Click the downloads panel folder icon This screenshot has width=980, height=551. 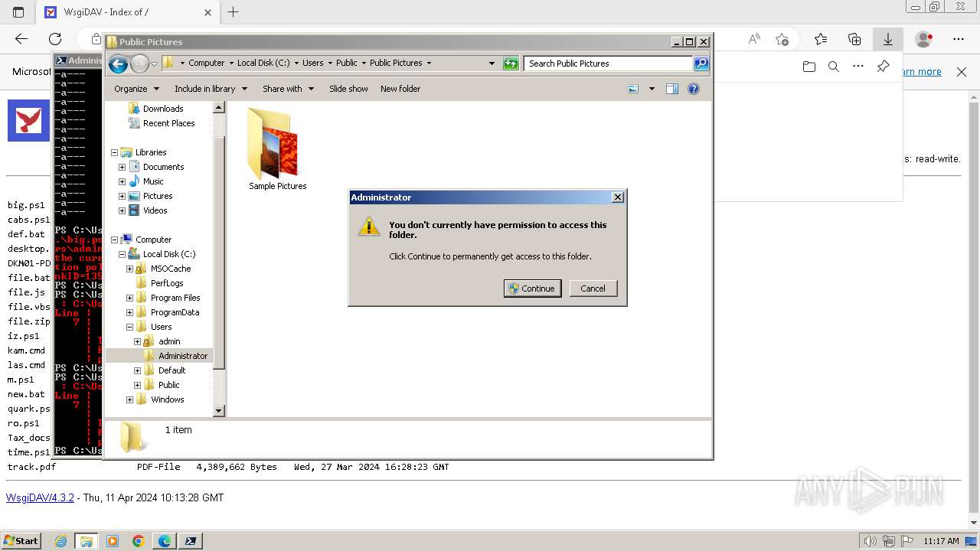pos(809,67)
